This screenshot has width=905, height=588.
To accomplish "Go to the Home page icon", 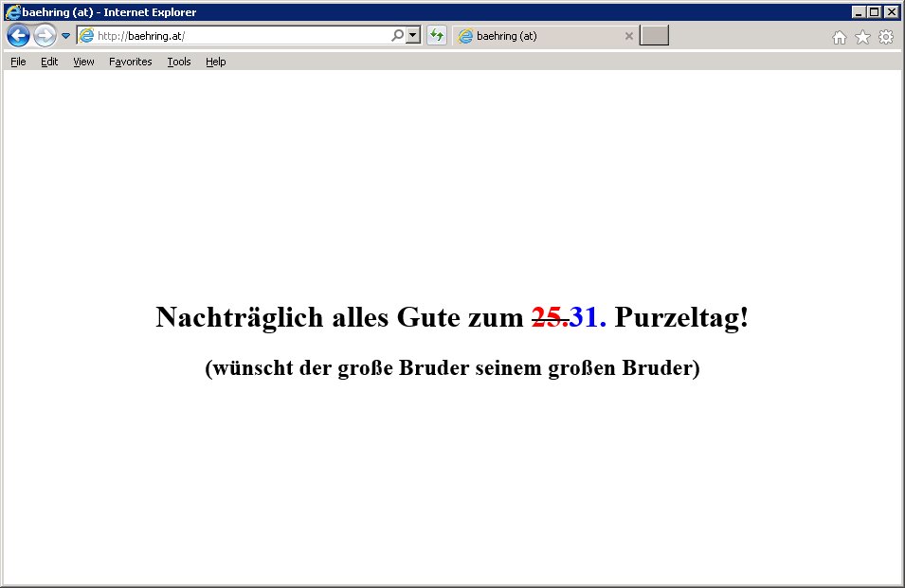I will (x=839, y=37).
